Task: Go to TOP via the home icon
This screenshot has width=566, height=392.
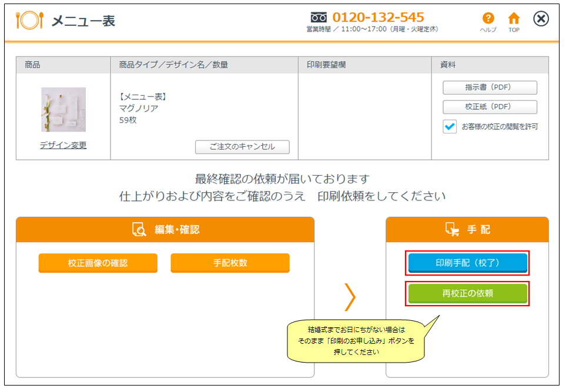Action: point(514,19)
